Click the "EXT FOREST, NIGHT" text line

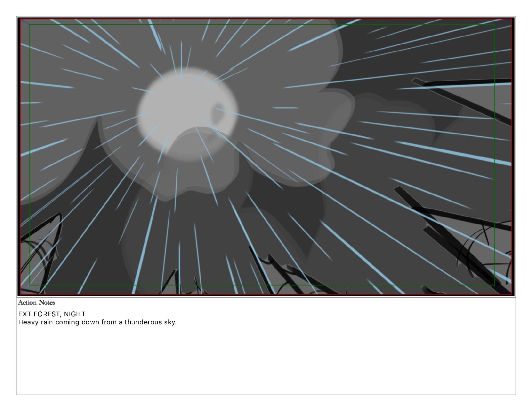click(x=52, y=314)
